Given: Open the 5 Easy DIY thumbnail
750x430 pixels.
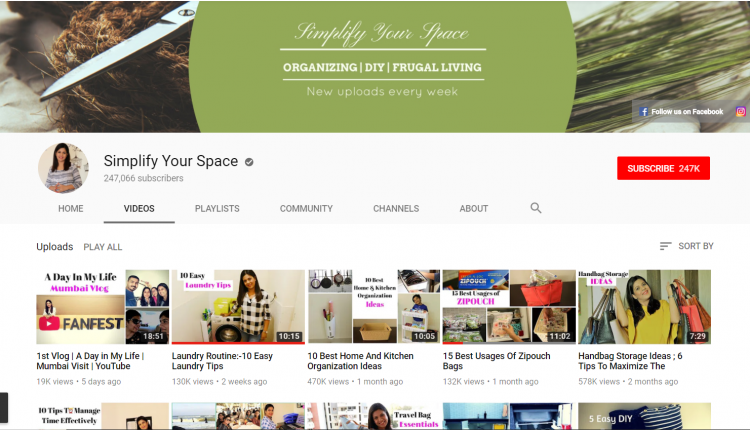Looking at the screenshot, I should click(644, 416).
